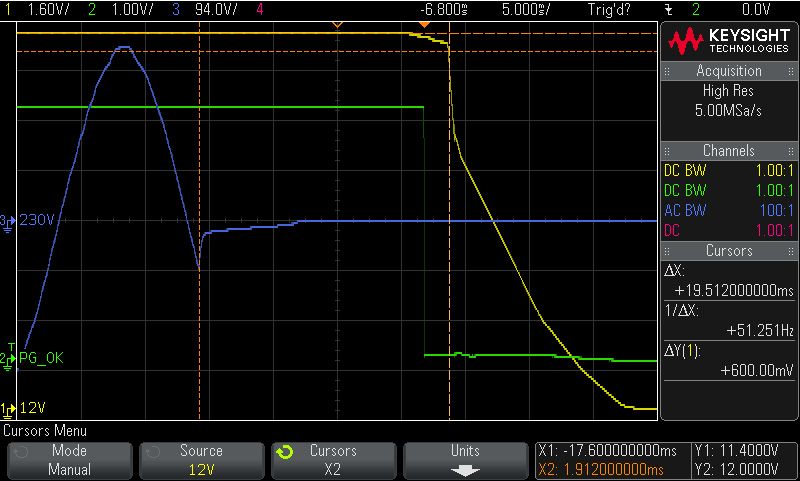Click the PG_OK channel label
800x481 pixels.
(x=41, y=358)
